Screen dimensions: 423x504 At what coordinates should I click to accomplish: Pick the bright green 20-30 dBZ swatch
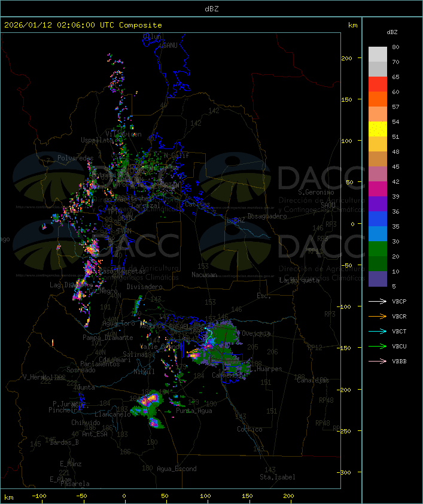[378, 249]
